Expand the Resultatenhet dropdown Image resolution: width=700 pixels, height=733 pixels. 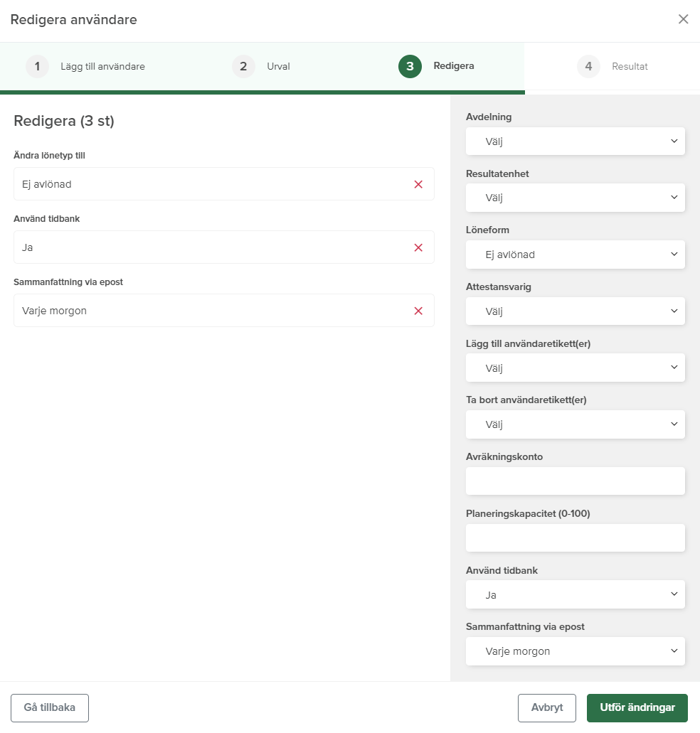coord(575,198)
